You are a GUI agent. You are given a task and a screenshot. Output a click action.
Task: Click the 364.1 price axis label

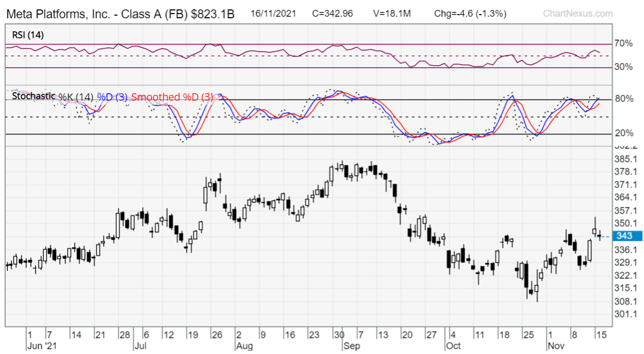coord(626,198)
